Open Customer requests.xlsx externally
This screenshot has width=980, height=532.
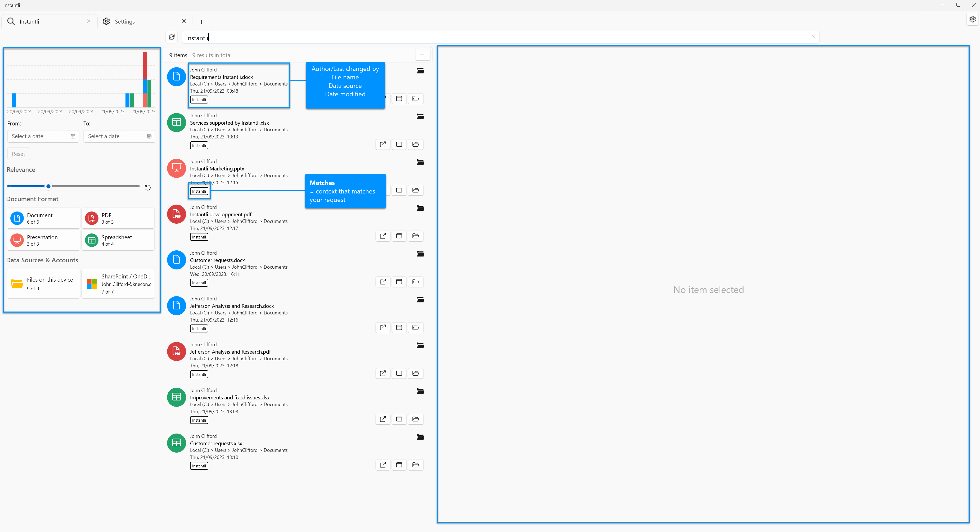point(383,465)
